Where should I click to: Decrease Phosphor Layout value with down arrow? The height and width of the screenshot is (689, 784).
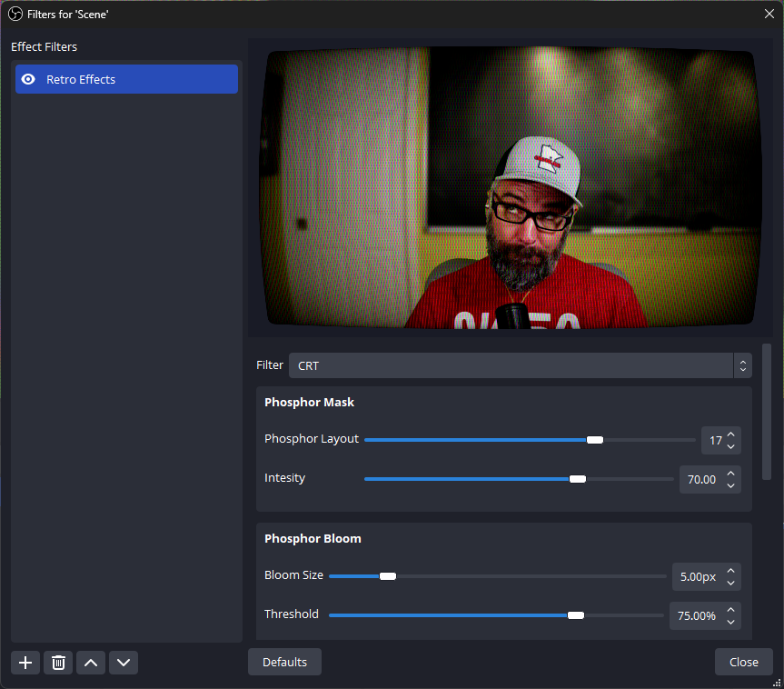click(x=732, y=446)
